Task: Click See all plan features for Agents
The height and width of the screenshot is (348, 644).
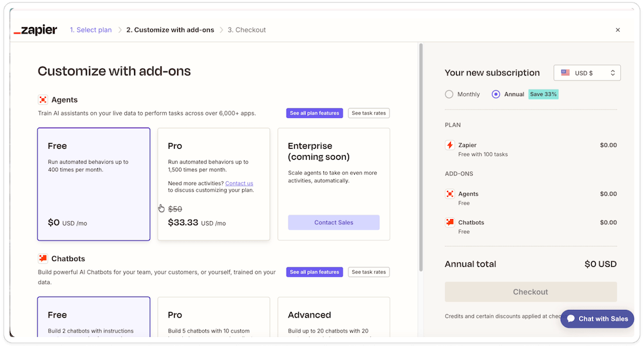Action: pos(315,113)
